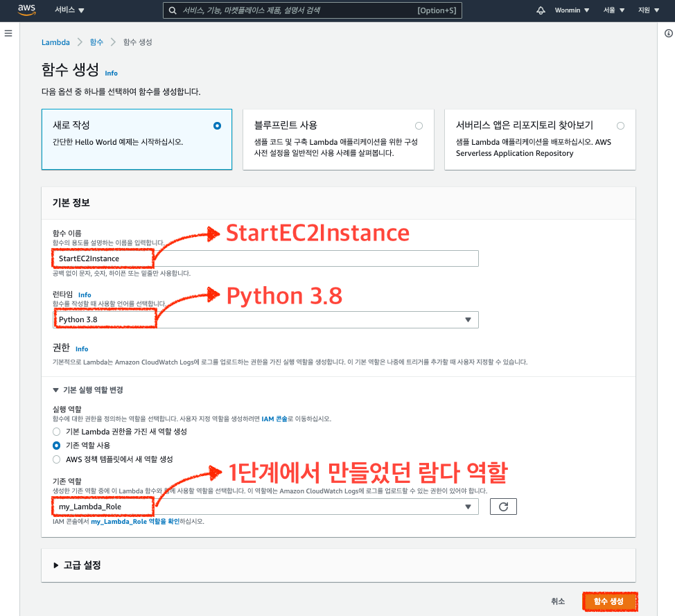Select the 새로 작성 option
Screen dimensions: 675x616
click(137, 139)
